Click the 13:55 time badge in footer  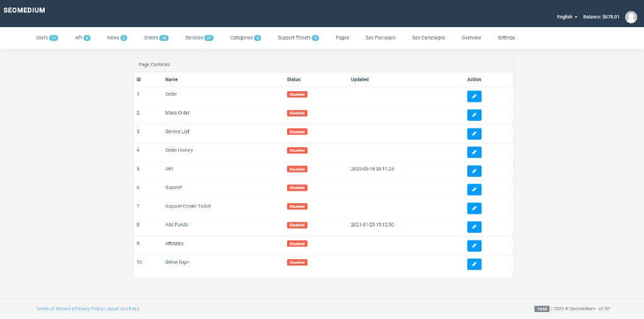pos(542,309)
